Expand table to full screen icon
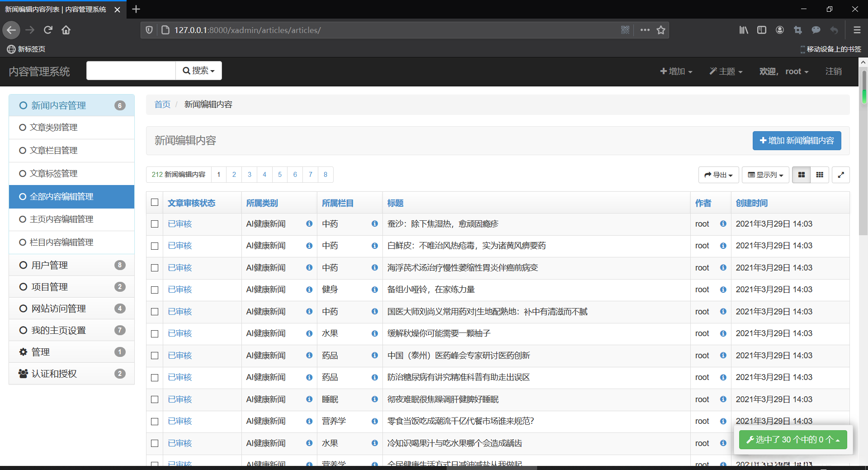868x470 pixels. (x=841, y=175)
